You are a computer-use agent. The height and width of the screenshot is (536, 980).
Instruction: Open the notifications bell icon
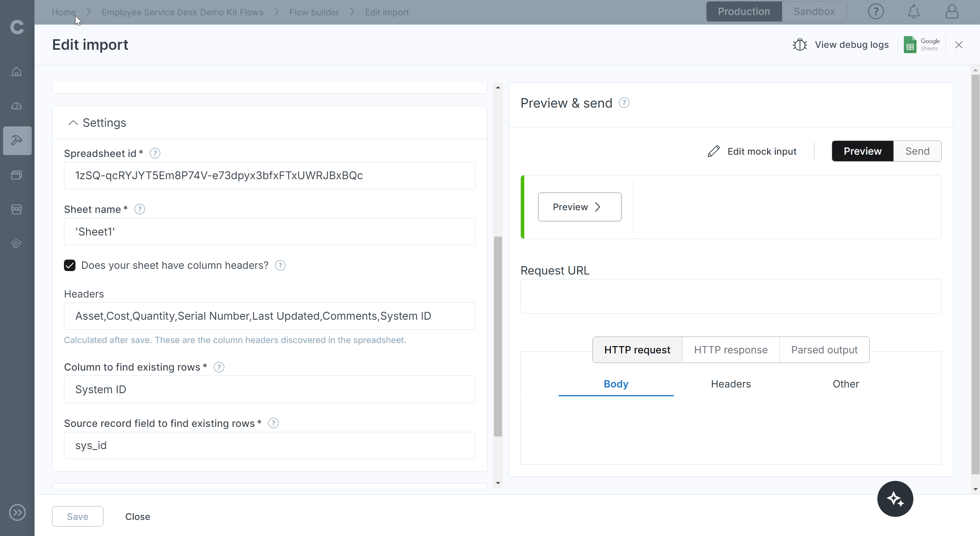point(914,11)
